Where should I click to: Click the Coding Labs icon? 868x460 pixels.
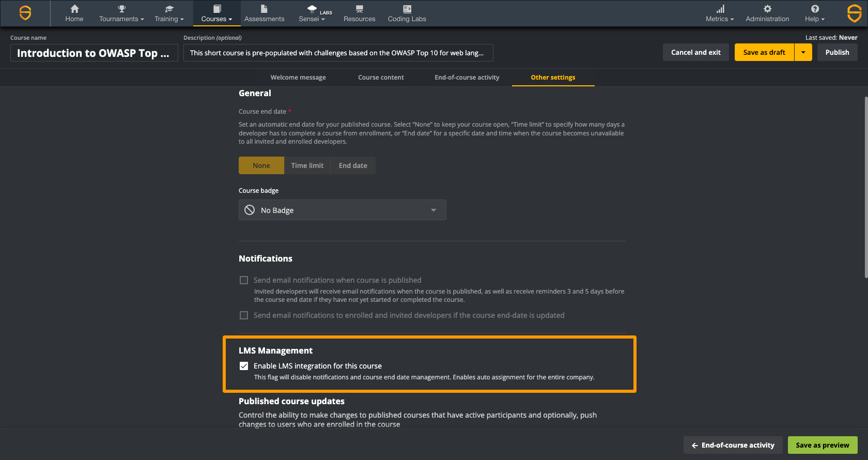pyautogui.click(x=407, y=9)
